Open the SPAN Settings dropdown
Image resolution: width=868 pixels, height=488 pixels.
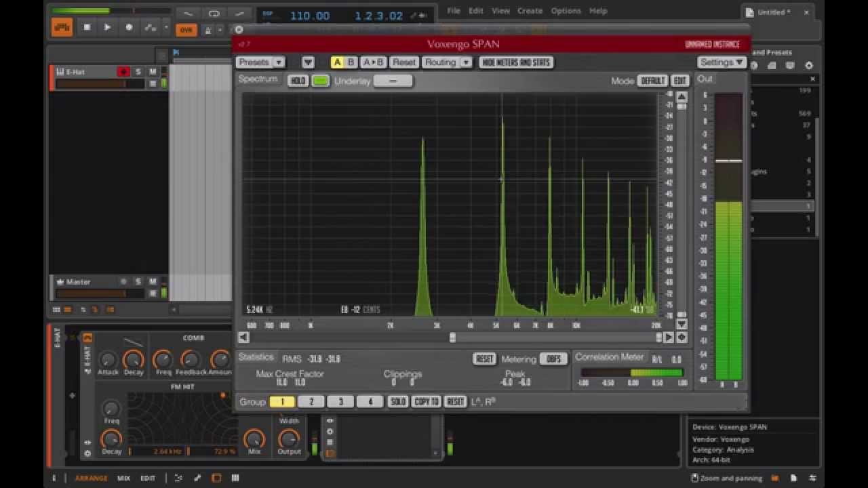pos(722,62)
